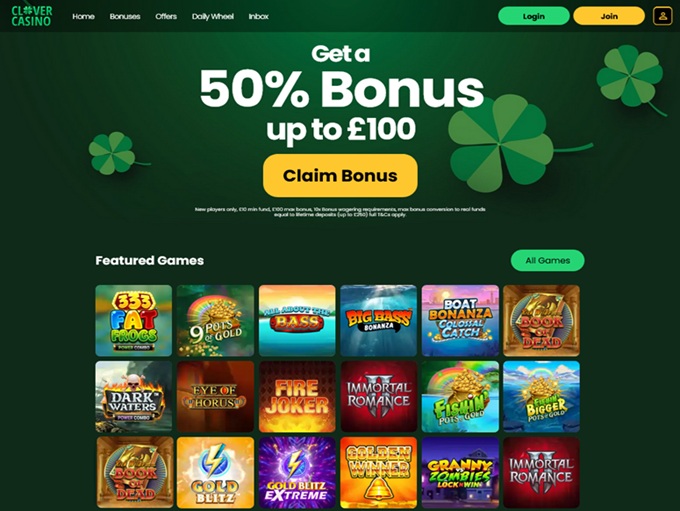Viewport: 680px width, 511px height.
Task: Open the Inbox menu item
Action: pos(258,16)
